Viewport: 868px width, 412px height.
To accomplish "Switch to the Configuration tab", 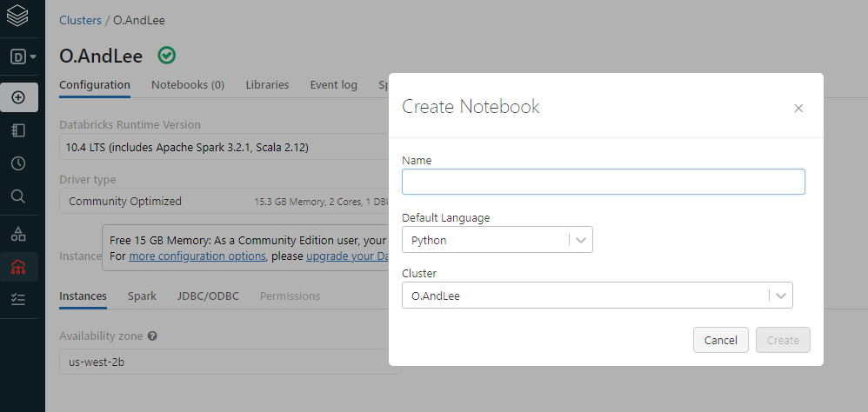I will click(95, 85).
